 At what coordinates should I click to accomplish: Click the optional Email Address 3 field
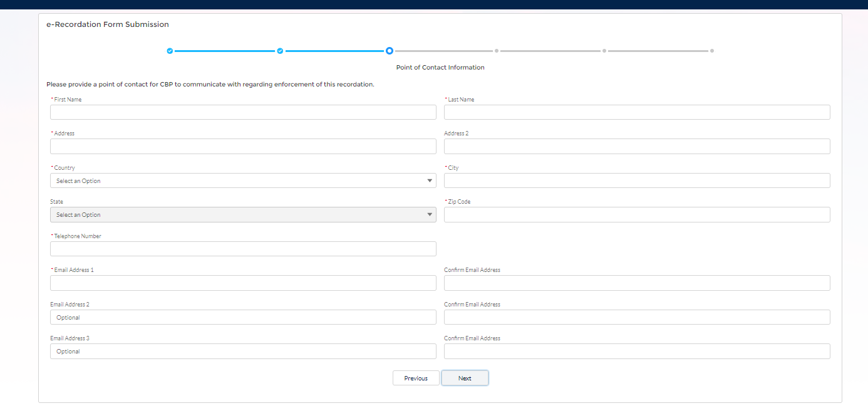coord(243,352)
